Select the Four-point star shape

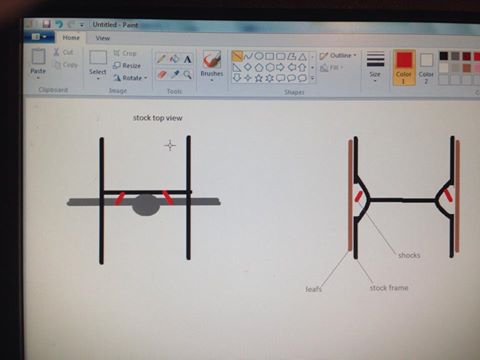[248, 78]
